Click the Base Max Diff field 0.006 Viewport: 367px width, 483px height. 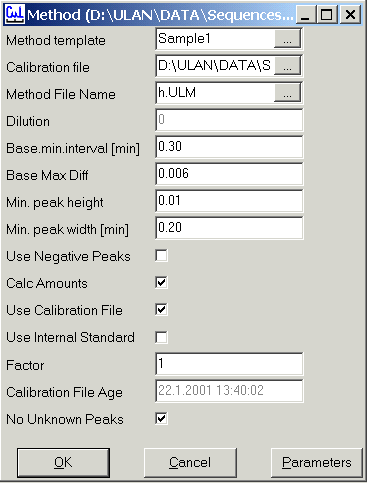[229, 174]
